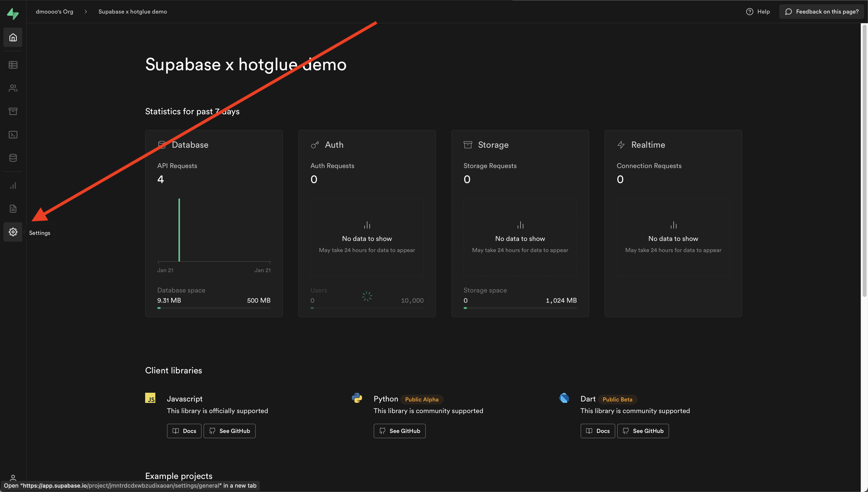The width and height of the screenshot is (868, 492).
Task: Click the 1,024 MB storage limit value
Action: pyautogui.click(x=561, y=300)
